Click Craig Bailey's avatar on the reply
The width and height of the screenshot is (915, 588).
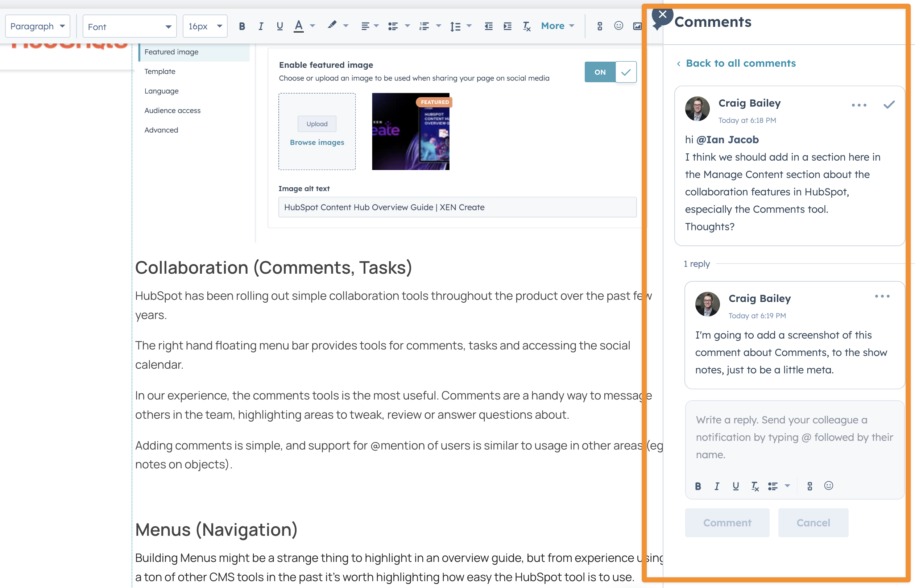pos(707,304)
